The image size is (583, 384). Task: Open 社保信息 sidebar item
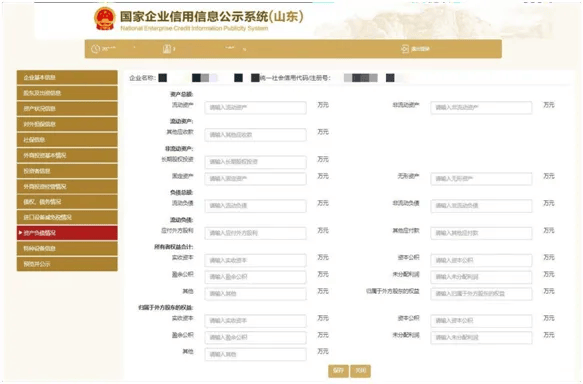[67, 140]
